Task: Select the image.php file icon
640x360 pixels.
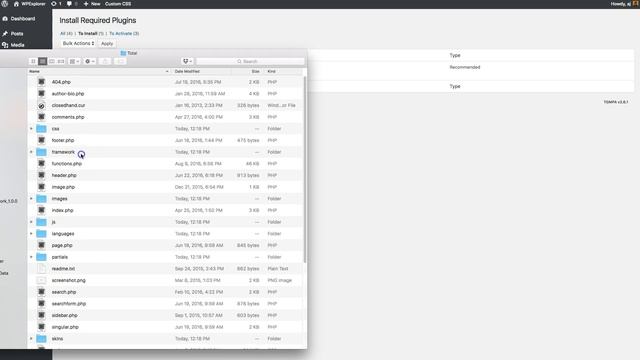Action: [x=41, y=187]
